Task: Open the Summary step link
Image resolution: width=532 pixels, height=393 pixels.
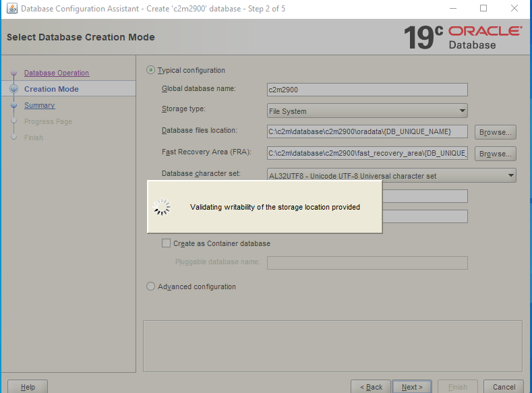Action: click(x=39, y=105)
